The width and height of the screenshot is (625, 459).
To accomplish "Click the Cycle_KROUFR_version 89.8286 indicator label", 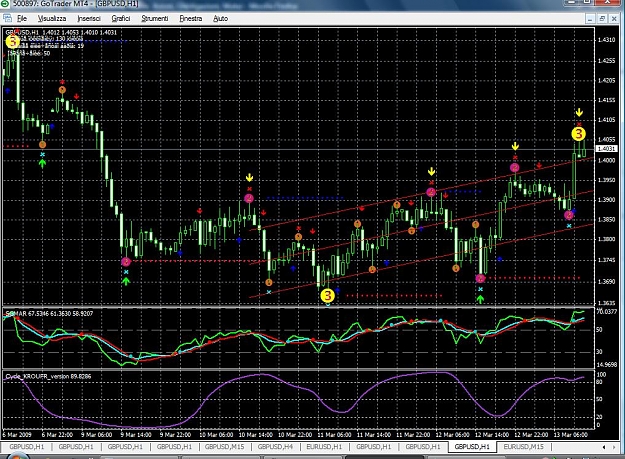I will pos(48,376).
